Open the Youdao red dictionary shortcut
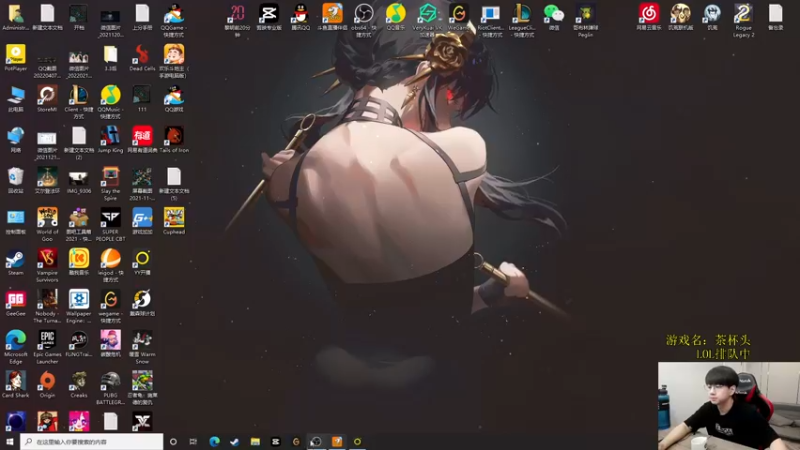 tap(142, 140)
